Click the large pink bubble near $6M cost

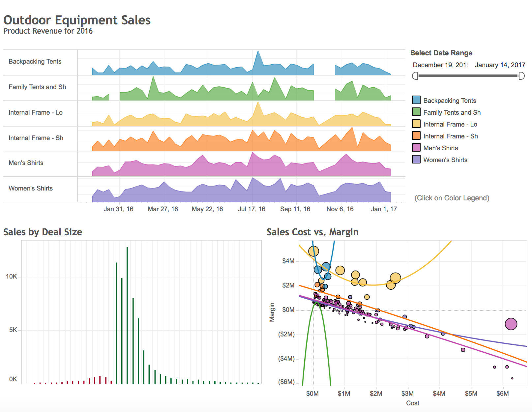511,324
